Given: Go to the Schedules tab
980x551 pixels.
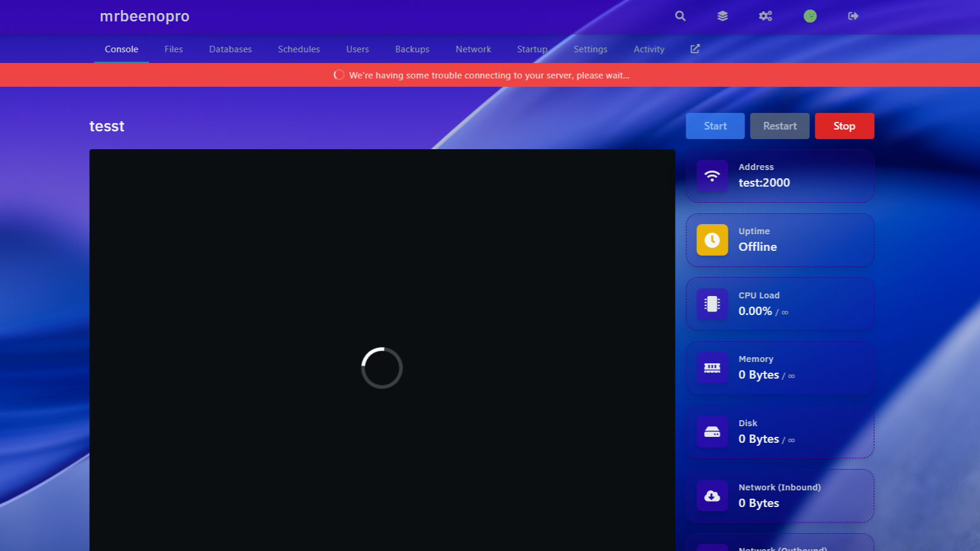Looking at the screenshot, I should point(299,49).
